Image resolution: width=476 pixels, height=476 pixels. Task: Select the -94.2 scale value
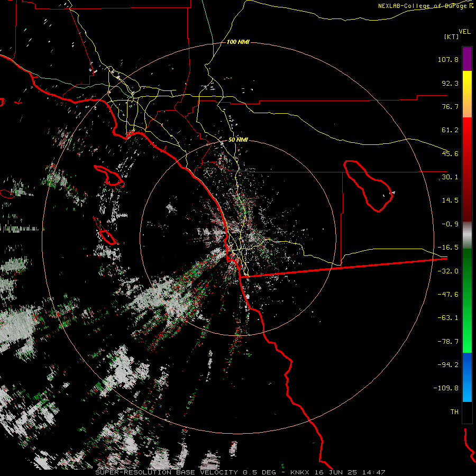(x=448, y=364)
